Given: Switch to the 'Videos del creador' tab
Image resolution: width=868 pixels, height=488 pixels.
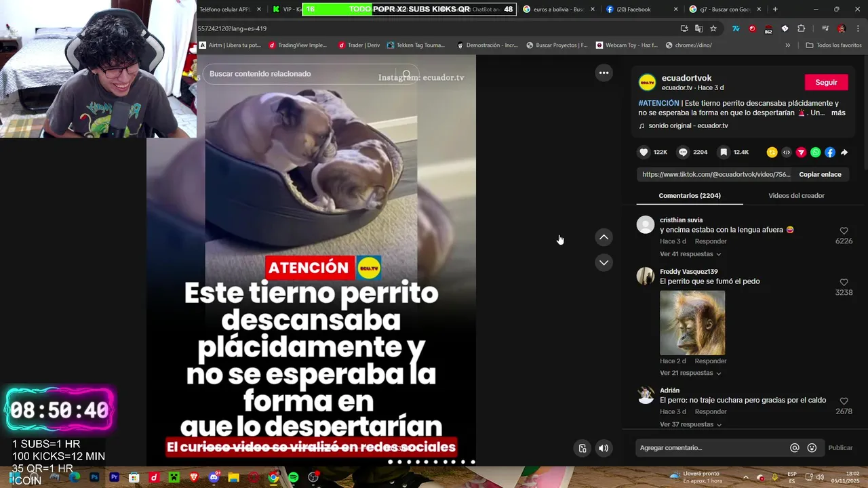Looking at the screenshot, I should (796, 195).
